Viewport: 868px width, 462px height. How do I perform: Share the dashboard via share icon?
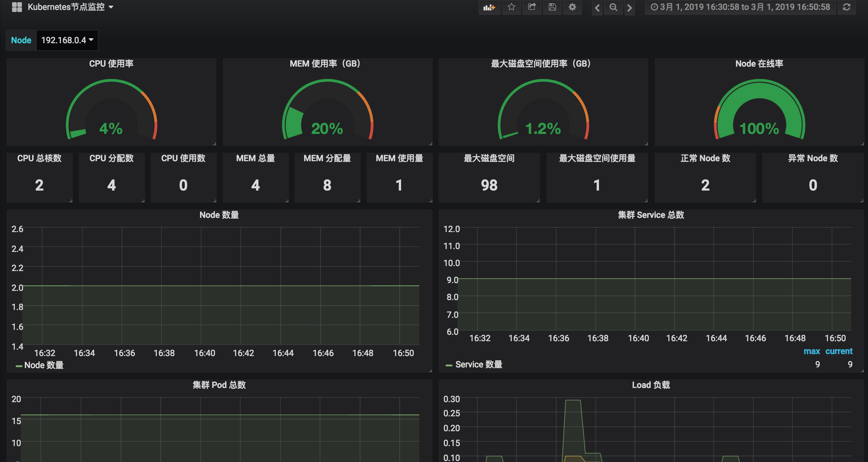[x=532, y=7]
